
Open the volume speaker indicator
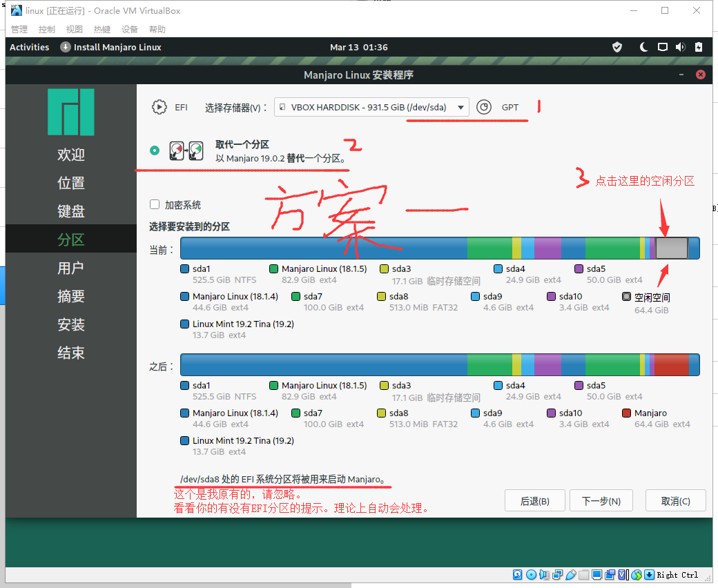[680, 47]
